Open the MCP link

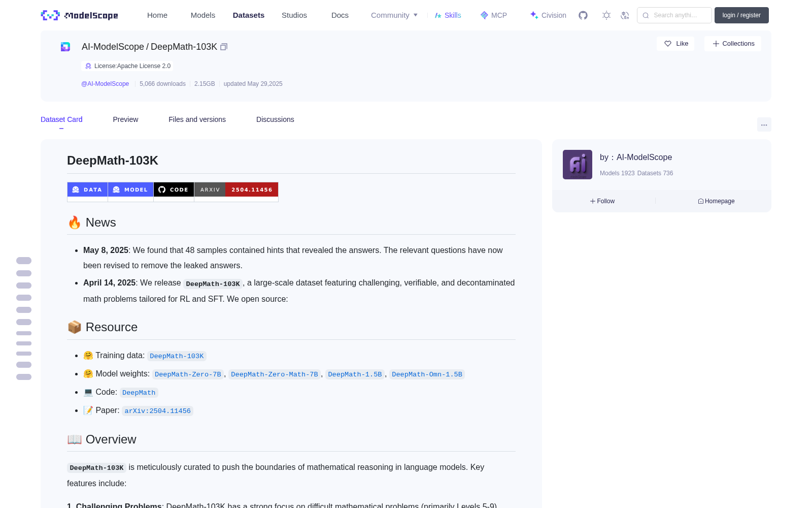(494, 15)
